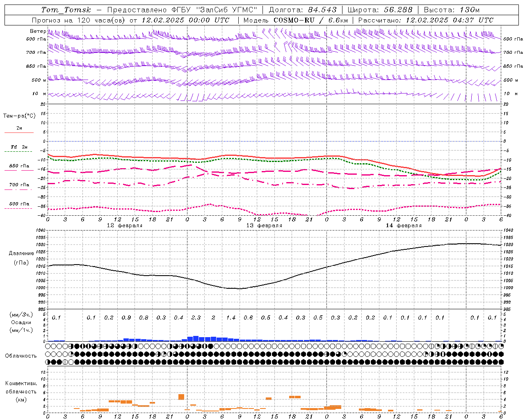Click the Прогноз на 120 часа(ов) text

click(x=79, y=20)
